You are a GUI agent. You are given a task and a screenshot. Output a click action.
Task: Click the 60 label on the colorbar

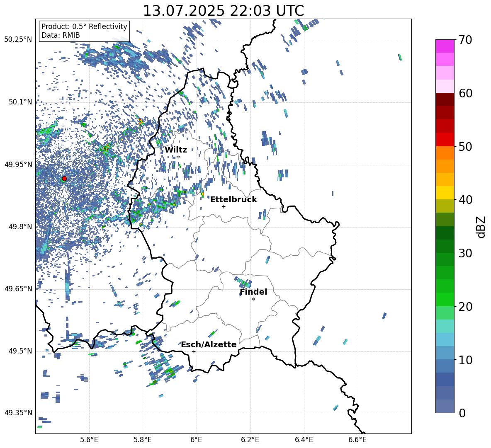point(465,93)
